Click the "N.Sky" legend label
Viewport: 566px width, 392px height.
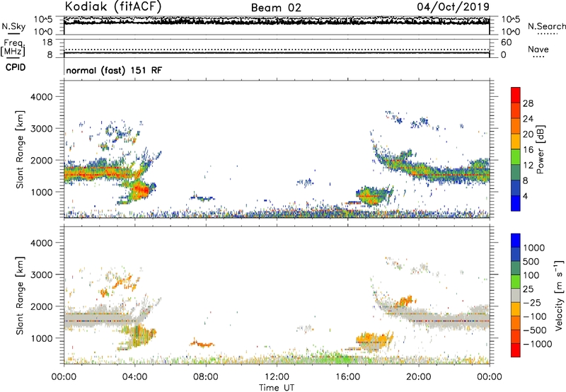[13, 26]
